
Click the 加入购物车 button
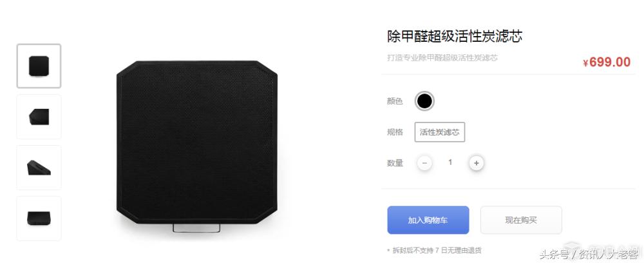[x=428, y=220]
